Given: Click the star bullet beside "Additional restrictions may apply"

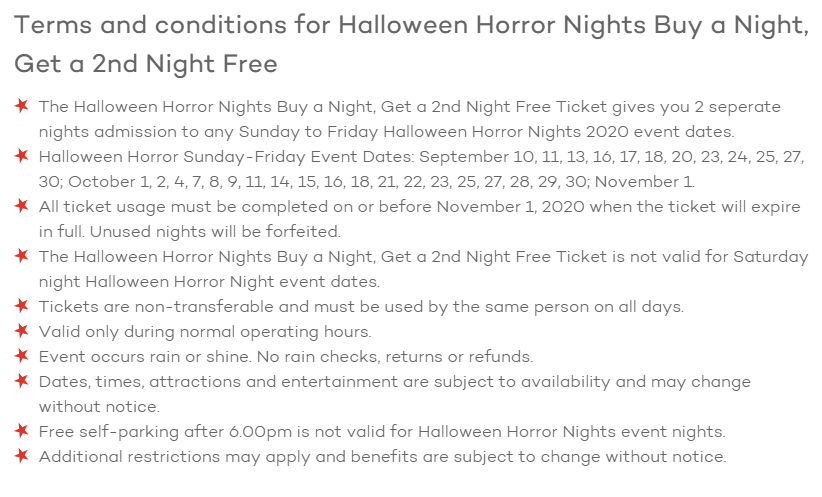Looking at the screenshot, I should click(x=21, y=456).
